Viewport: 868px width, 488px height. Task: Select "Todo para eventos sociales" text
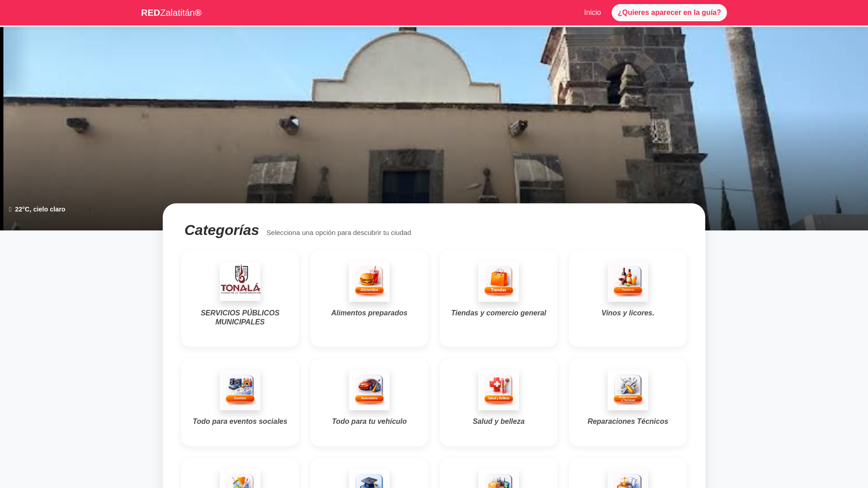(x=240, y=422)
